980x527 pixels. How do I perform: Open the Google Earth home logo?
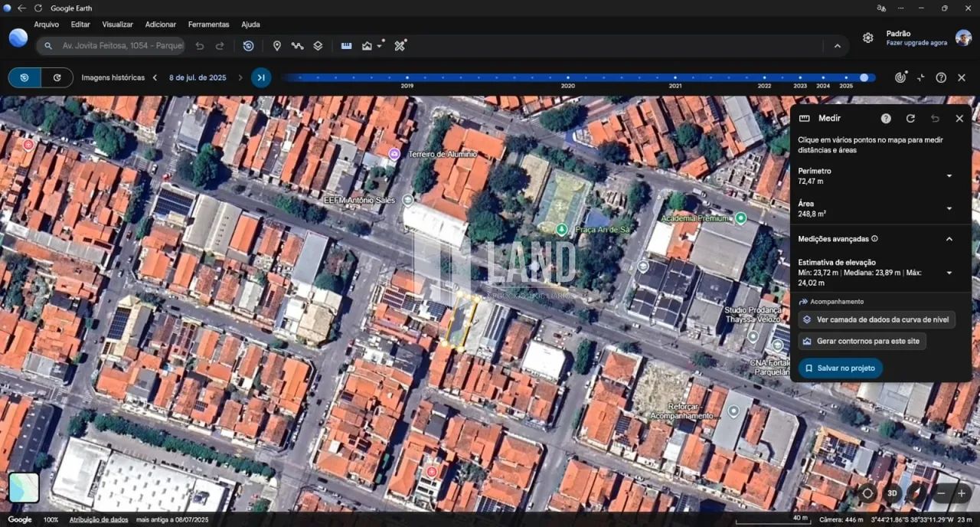(x=18, y=38)
